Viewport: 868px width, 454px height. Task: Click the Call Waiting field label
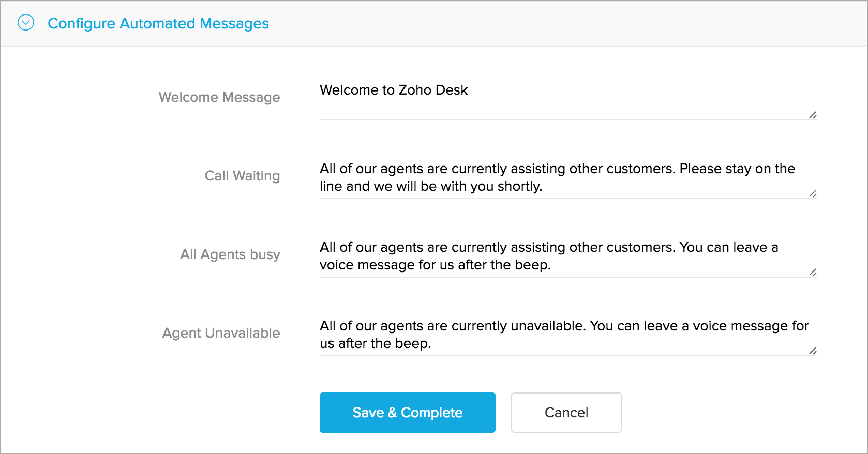[242, 176]
